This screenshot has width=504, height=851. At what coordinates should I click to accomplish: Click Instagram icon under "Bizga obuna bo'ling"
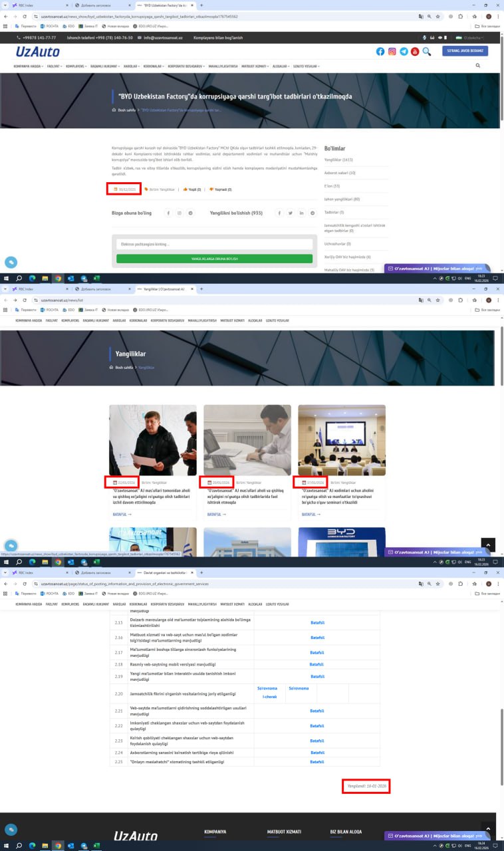pos(179,213)
